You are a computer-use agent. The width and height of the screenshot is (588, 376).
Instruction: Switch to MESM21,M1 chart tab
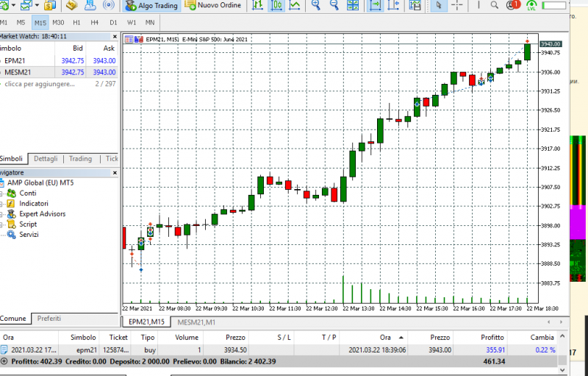(196, 322)
